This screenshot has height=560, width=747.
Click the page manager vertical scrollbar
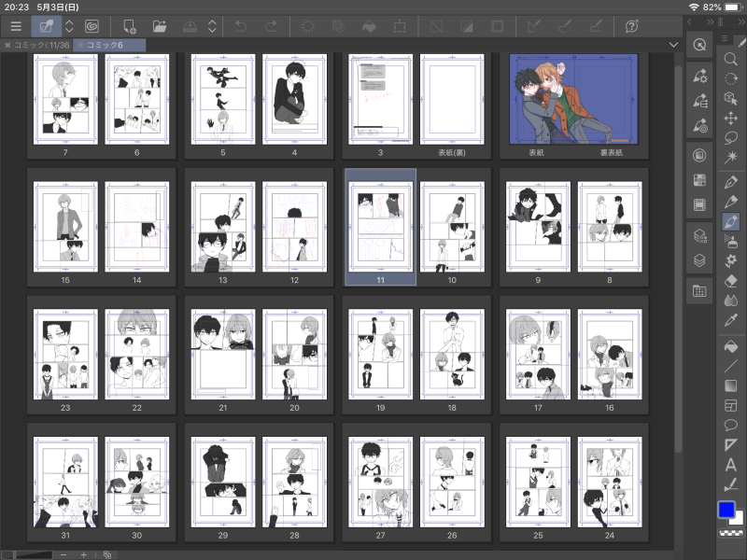click(x=679, y=258)
